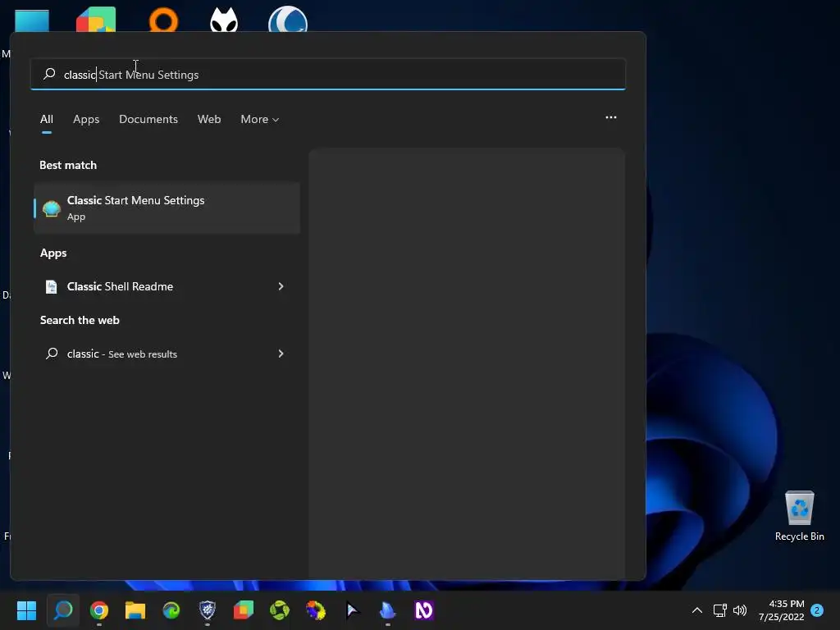
Task: Select the white cat-face desktop icon
Action: click(x=224, y=20)
